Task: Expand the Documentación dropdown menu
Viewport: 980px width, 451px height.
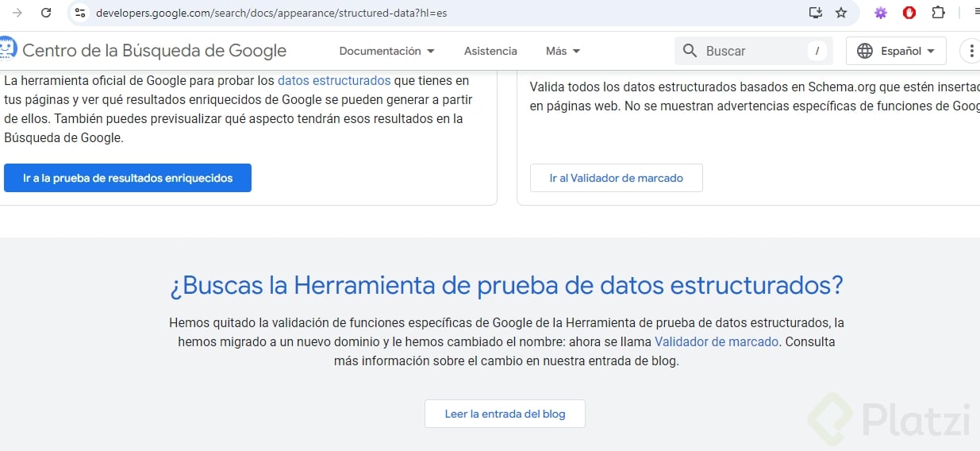Action: click(386, 51)
